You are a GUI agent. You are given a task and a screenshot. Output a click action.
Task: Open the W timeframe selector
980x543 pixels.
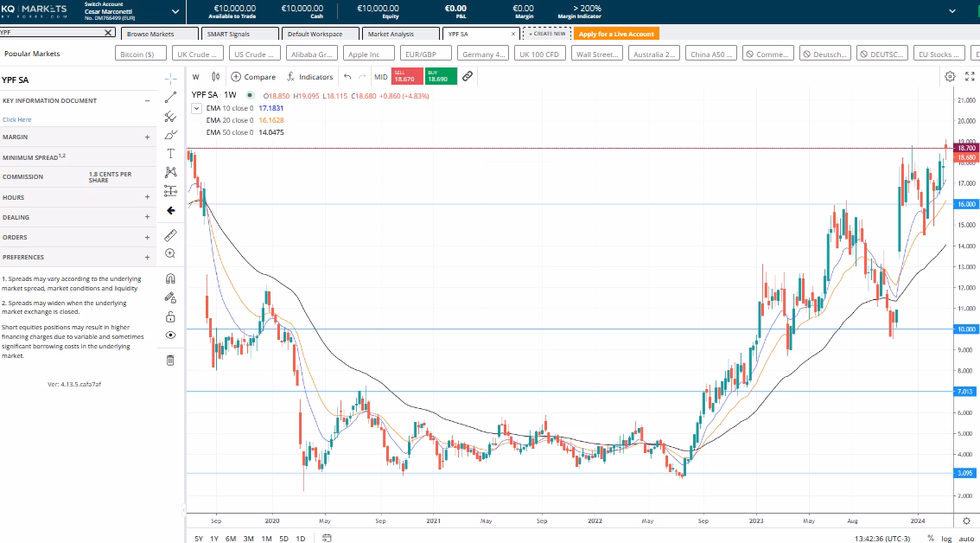[195, 76]
